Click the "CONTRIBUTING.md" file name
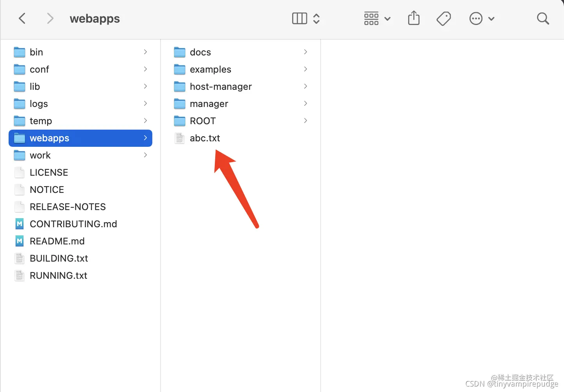 (73, 224)
